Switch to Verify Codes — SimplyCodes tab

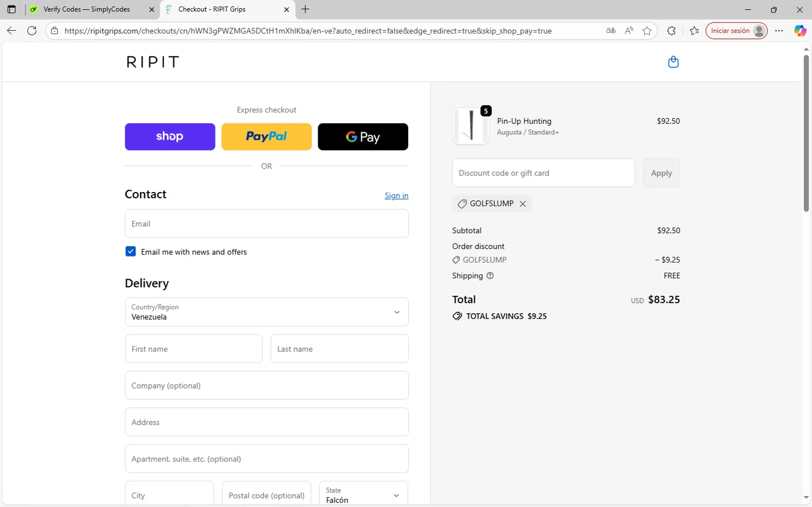click(93, 9)
